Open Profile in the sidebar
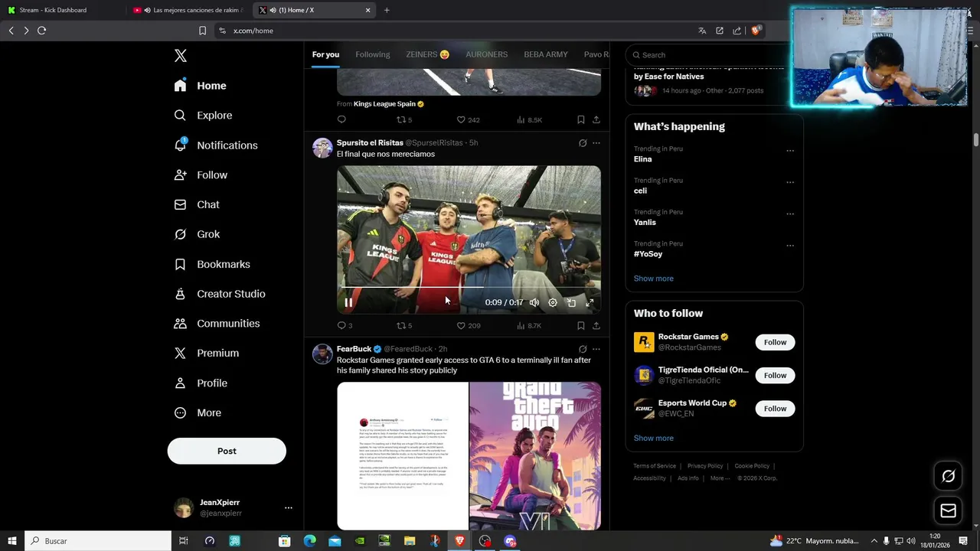This screenshot has width=980, height=551. click(201, 383)
